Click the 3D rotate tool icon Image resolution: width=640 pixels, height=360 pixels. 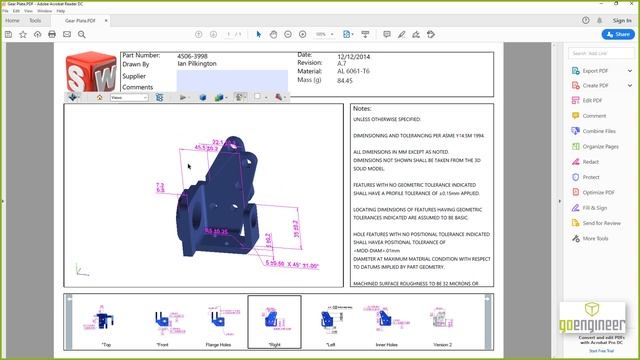tap(73, 98)
